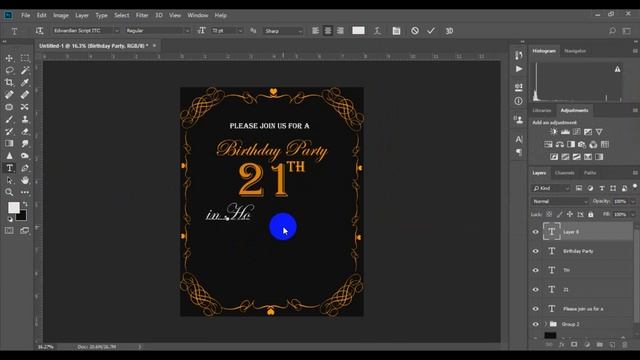Select the Pen tool
640x360 pixels.
pyautogui.click(x=25, y=168)
